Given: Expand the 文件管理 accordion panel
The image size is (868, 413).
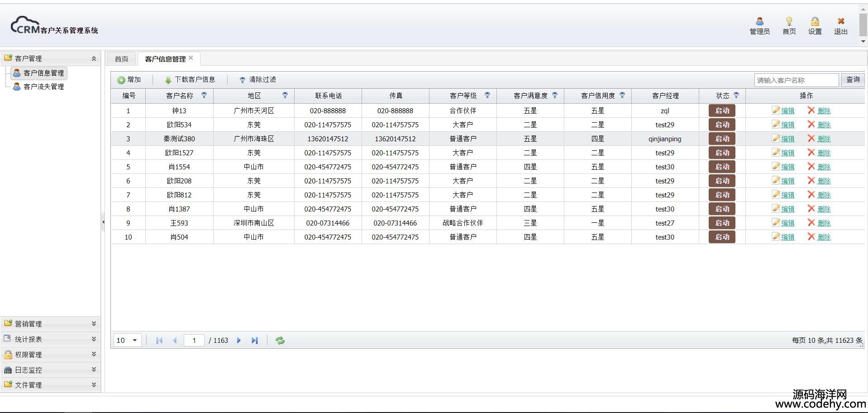Looking at the screenshot, I should point(94,385).
